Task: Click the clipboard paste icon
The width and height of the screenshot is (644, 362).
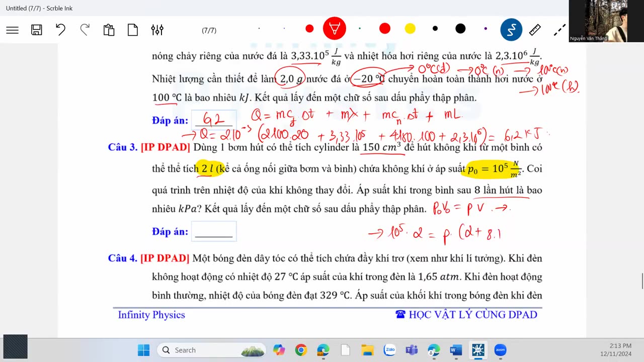Action: click(109, 30)
